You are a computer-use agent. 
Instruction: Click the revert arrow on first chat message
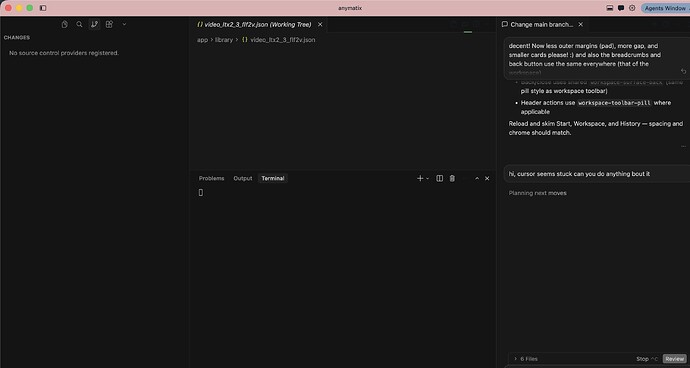coord(683,71)
